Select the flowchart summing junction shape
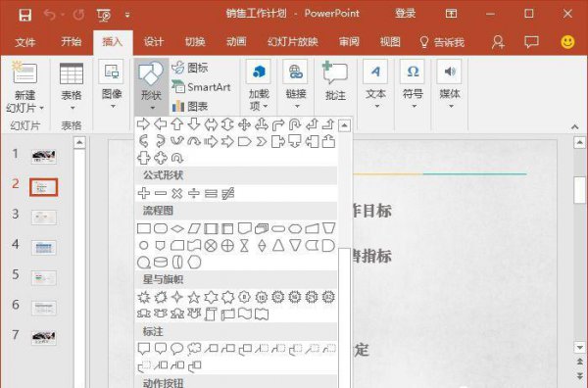The height and width of the screenshot is (388, 588). click(x=211, y=246)
